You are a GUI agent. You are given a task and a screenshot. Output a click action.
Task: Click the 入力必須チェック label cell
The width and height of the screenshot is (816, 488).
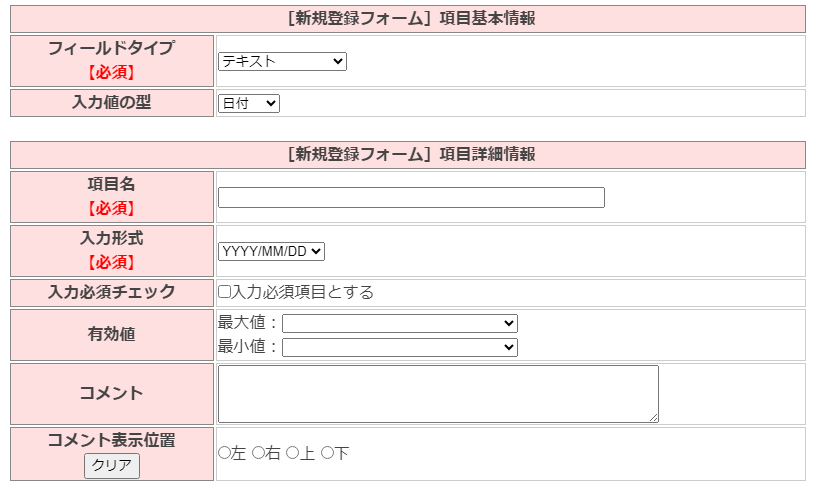click(x=111, y=293)
